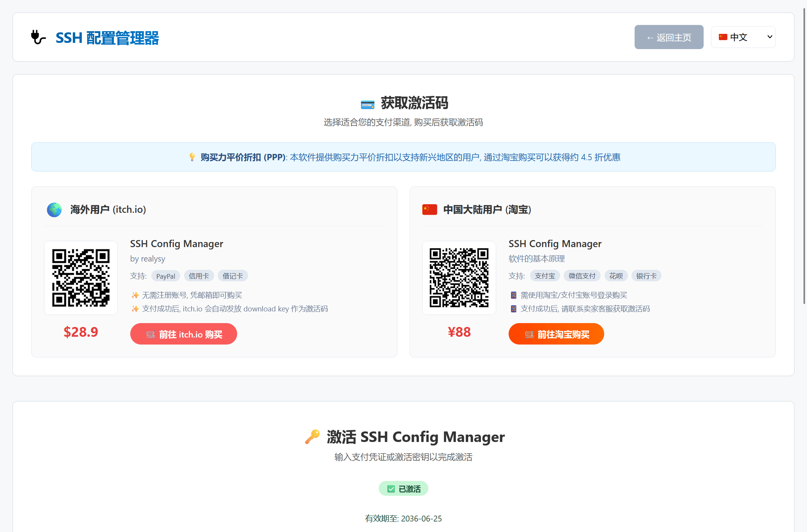Select the PayPal payment tag
The image size is (807, 532).
pyautogui.click(x=166, y=276)
